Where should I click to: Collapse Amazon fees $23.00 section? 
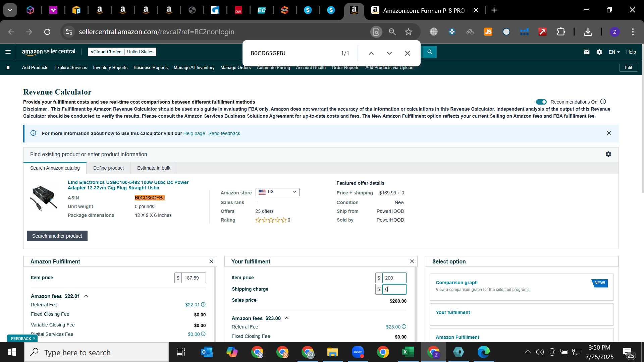[287, 318]
